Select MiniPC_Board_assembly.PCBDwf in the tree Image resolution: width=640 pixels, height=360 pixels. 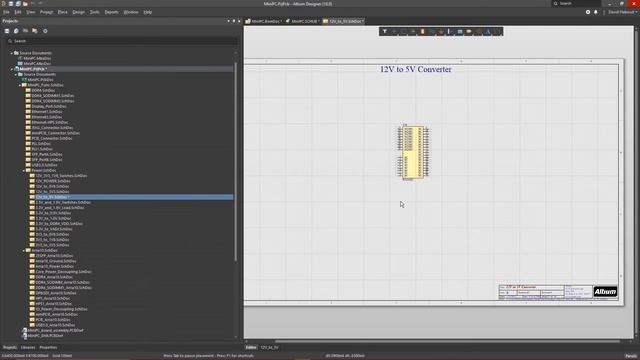[x=55, y=330]
